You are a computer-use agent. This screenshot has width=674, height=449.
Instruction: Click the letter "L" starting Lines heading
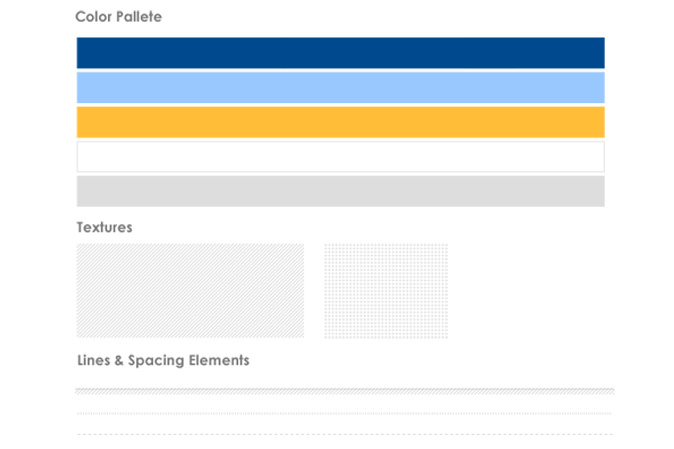[80, 360]
